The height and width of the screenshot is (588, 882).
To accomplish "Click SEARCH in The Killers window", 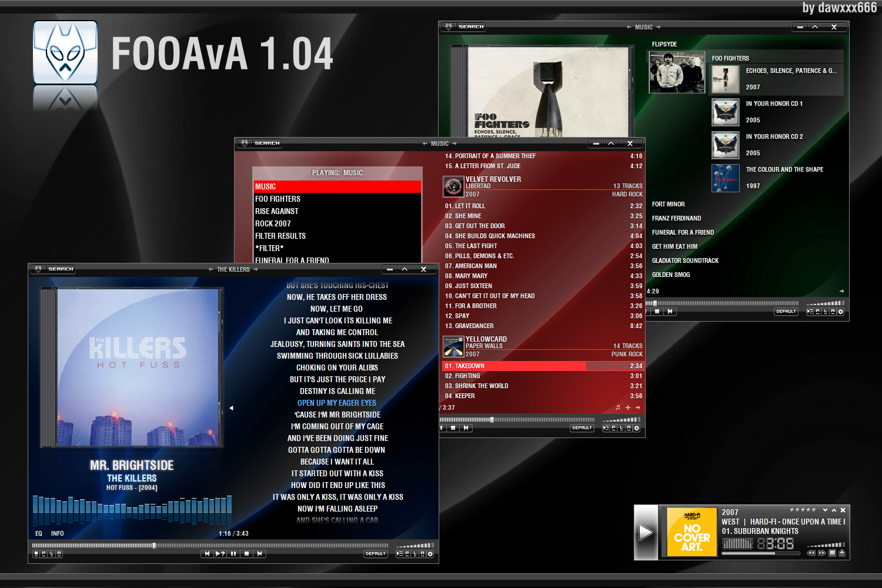I will [x=61, y=269].
